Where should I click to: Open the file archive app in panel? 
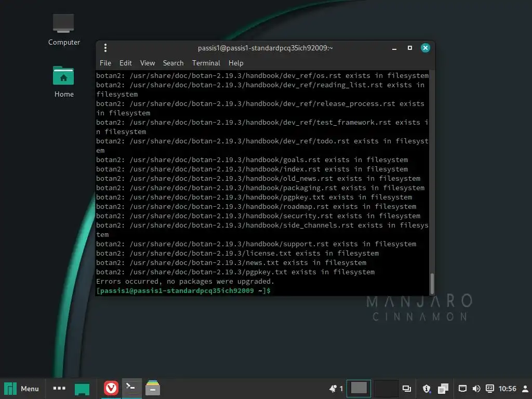tap(153, 388)
